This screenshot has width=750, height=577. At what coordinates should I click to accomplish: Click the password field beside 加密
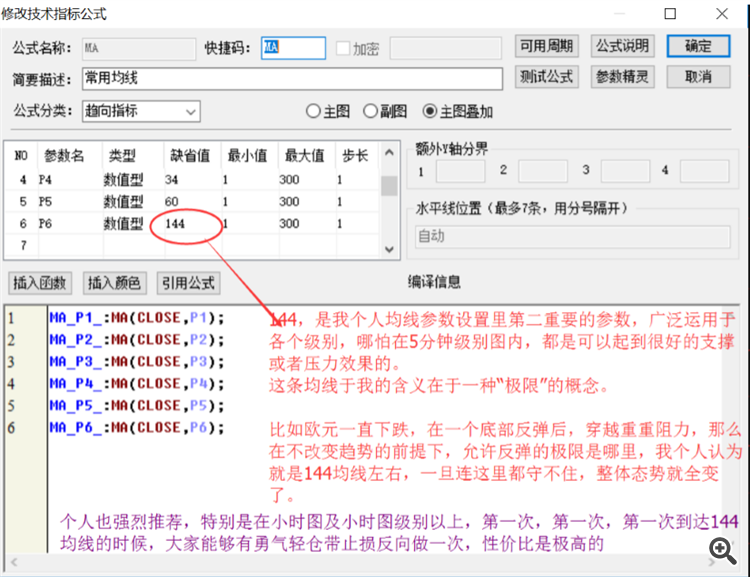coord(445,48)
